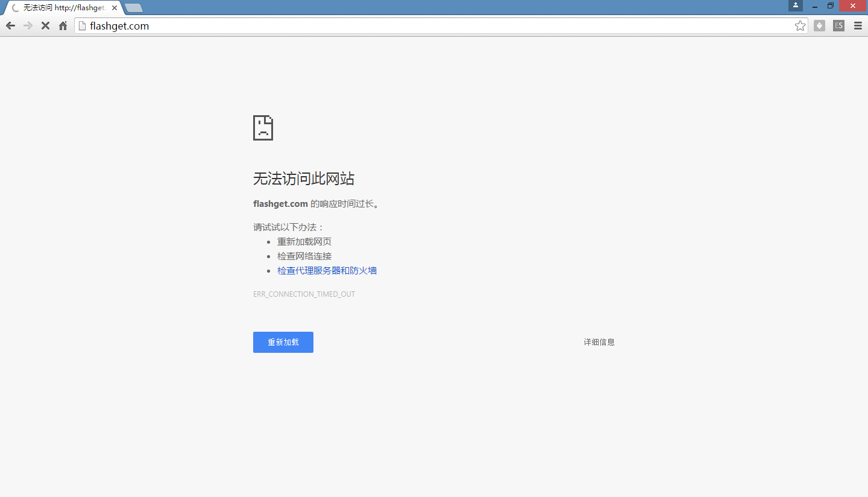Viewport: 868px width, 497px height.
Task: Stop loading with the X button
Action: coord(45,26)
